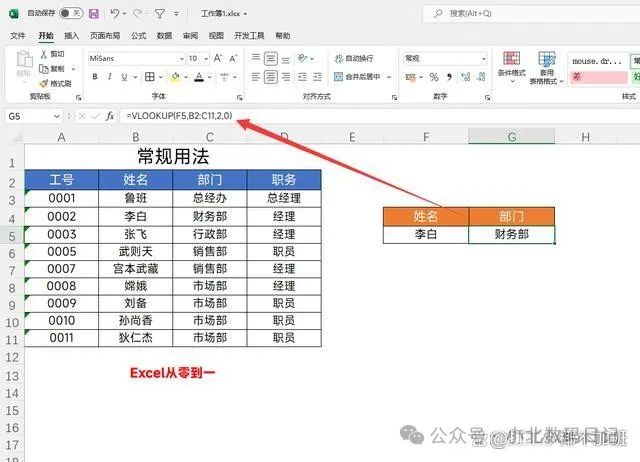Click the top align icon
The width and height of the screenshot is (640, 462).
[x=256, y=58]
